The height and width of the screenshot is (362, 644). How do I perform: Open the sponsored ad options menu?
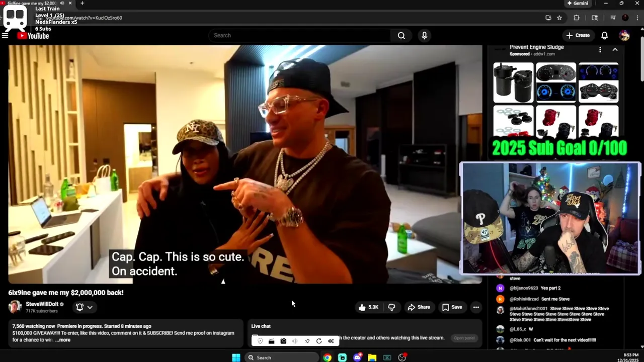(x=600, y=50)
